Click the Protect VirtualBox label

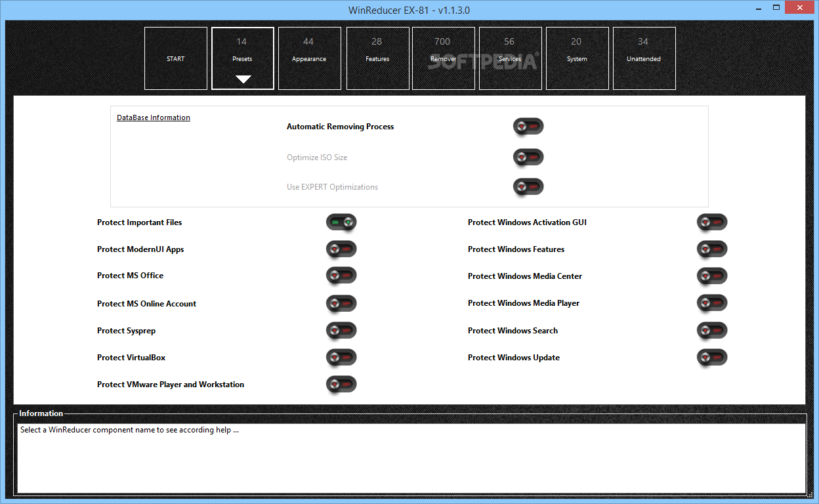(131, 358)
